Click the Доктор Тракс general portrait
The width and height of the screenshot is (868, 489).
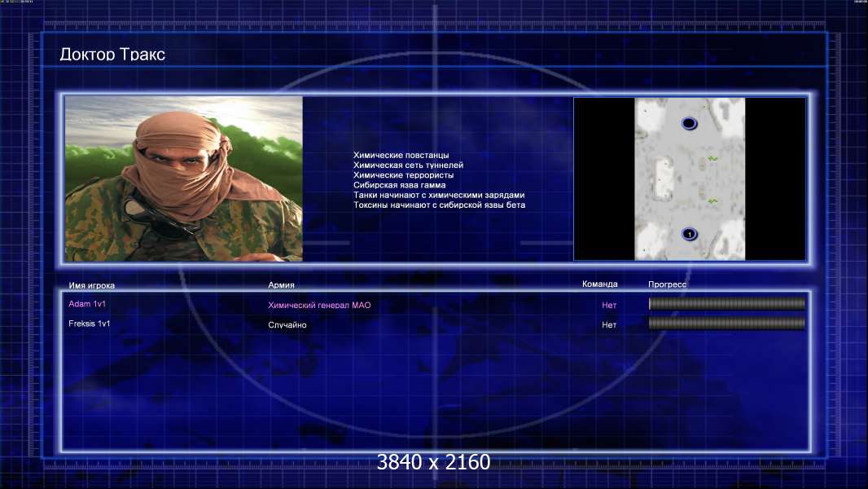point(184,178)
